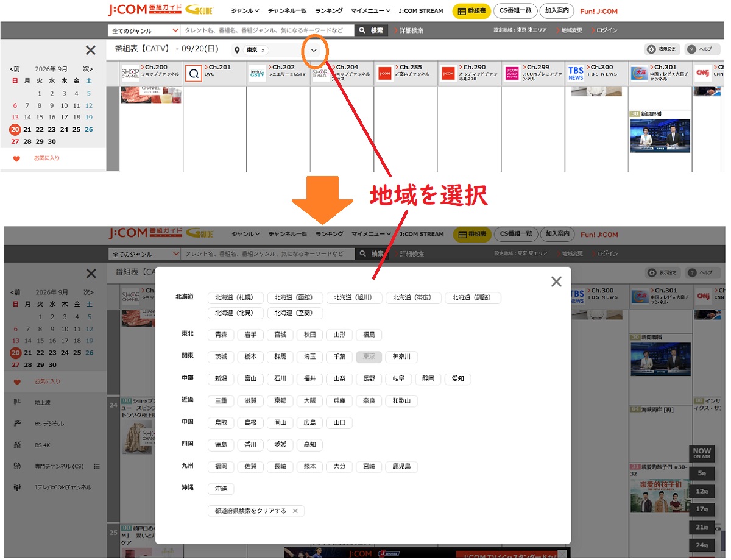Choose 宮城 in the 東北 row
731x560 pixels.
pyautogui.click(x=280, y=335)
